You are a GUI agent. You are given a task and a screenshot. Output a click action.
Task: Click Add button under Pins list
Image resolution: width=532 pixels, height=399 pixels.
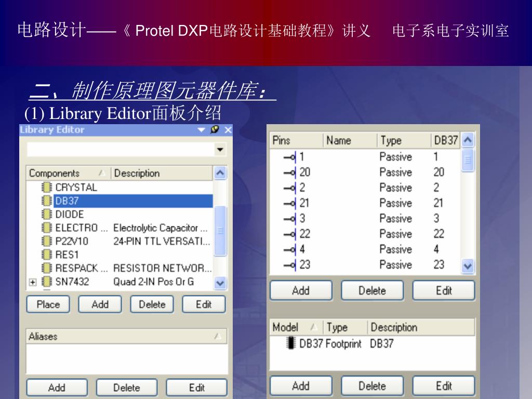[x=301, y=290]
